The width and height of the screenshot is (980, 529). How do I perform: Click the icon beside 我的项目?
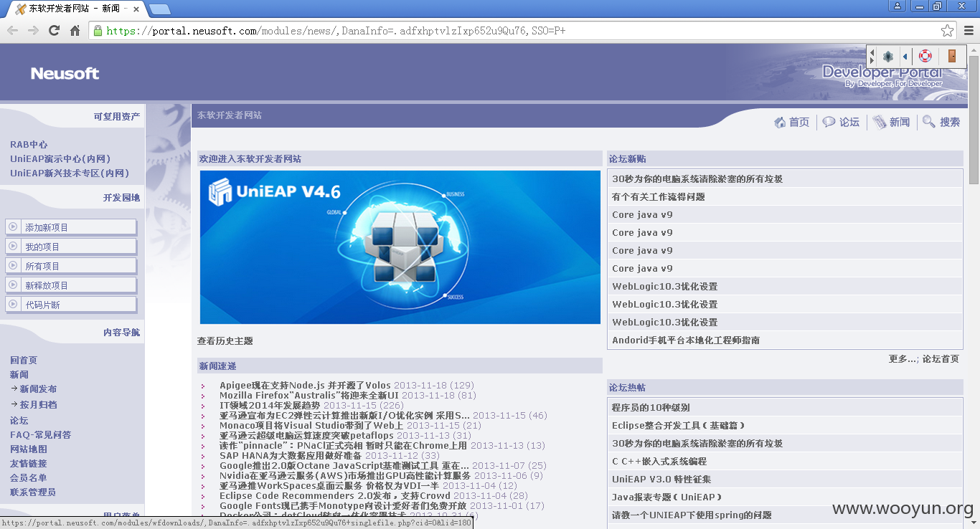click(x=13, y=246)
